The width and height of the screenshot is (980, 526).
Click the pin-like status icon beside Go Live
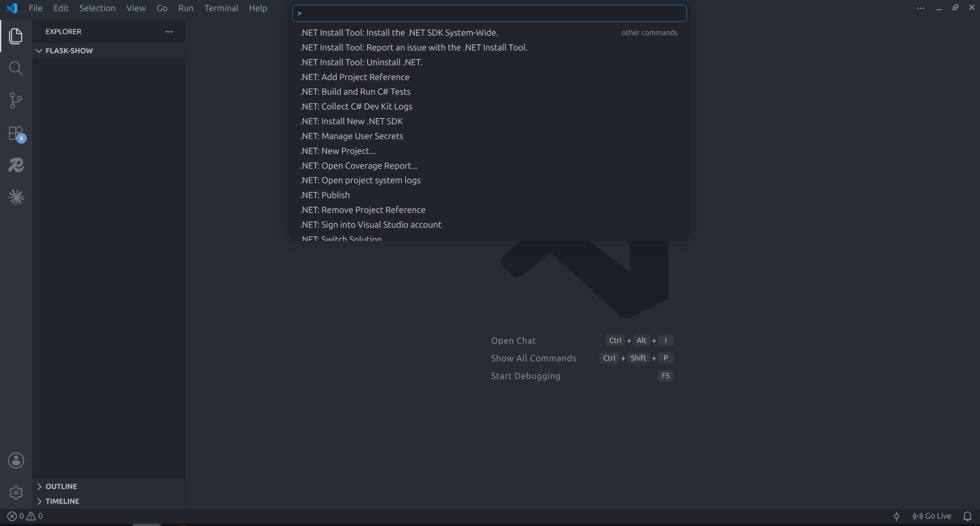point(896,516)
